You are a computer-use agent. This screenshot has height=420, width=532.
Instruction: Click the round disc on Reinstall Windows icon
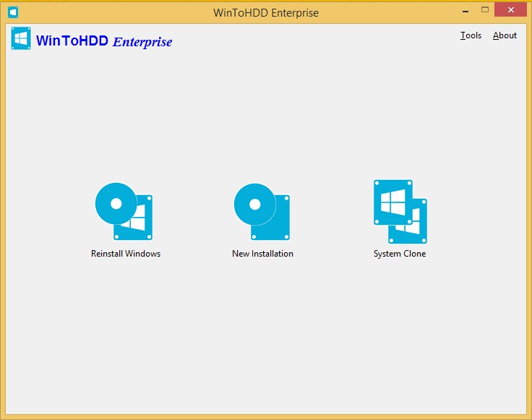[116, 203]
